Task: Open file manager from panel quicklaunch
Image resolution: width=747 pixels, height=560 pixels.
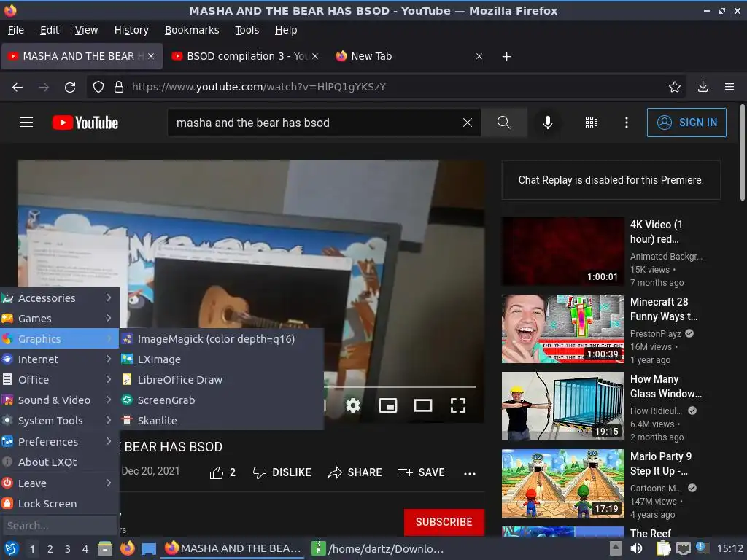Action: pyautogui.click(x=105, y=548)
